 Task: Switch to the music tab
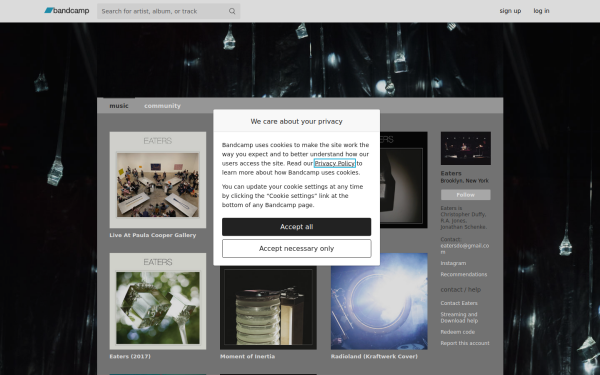[x=119, y=106]
